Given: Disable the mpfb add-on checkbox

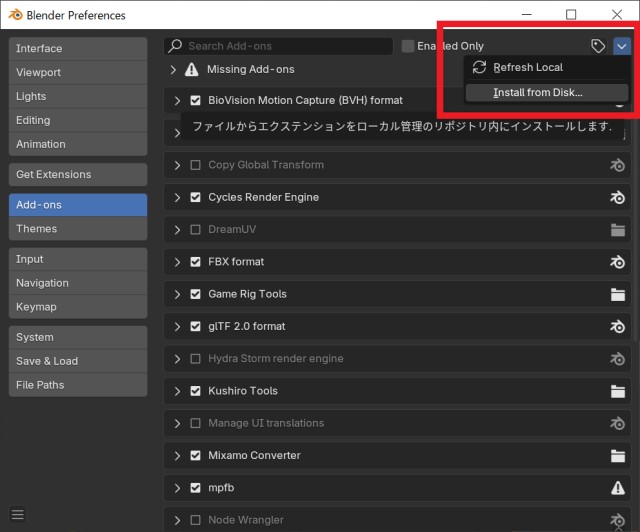Looking at the screenshot, I should click(196, 487).
